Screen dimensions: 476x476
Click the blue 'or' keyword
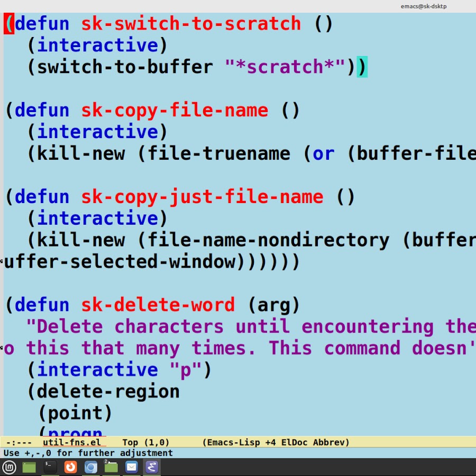tap(323, 154)
